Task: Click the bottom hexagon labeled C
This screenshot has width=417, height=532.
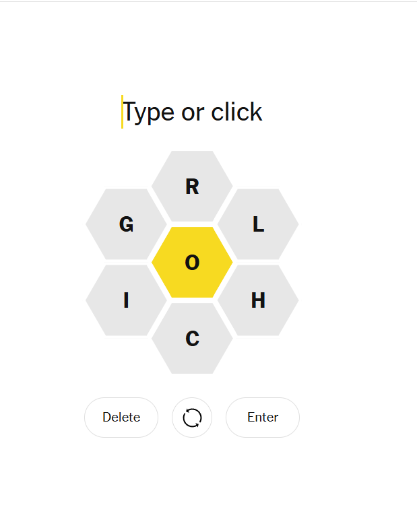Action: (x=192, y=338)
